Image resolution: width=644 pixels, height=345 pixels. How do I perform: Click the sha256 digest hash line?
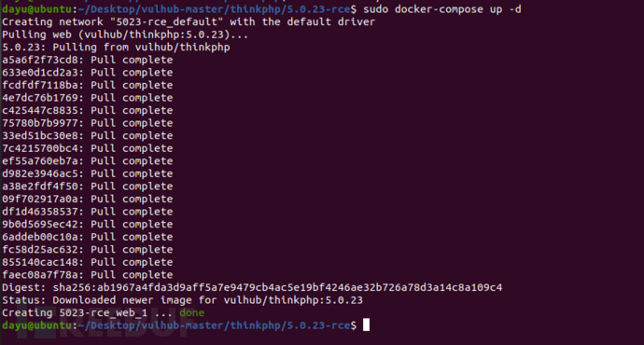pos(252,287)
